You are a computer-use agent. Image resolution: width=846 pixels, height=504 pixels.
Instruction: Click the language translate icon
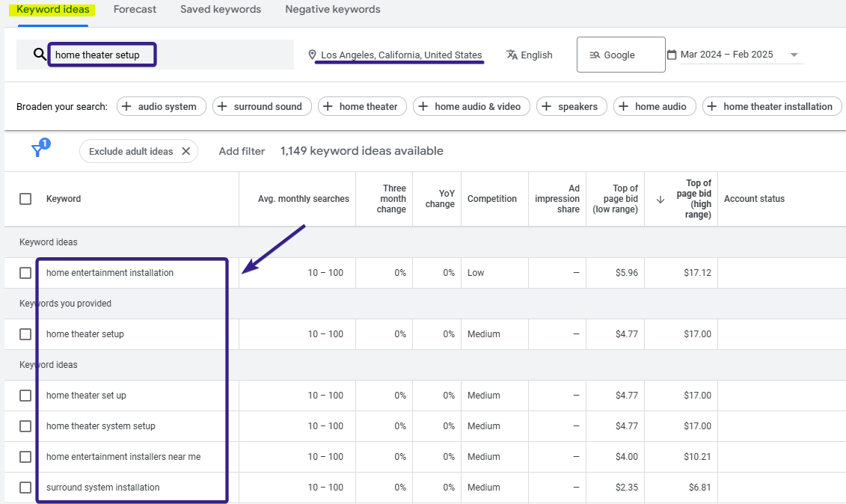(x=512, y=54)
